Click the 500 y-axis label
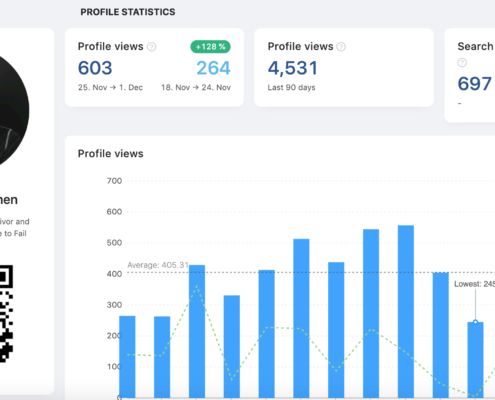 pos(114,243)
